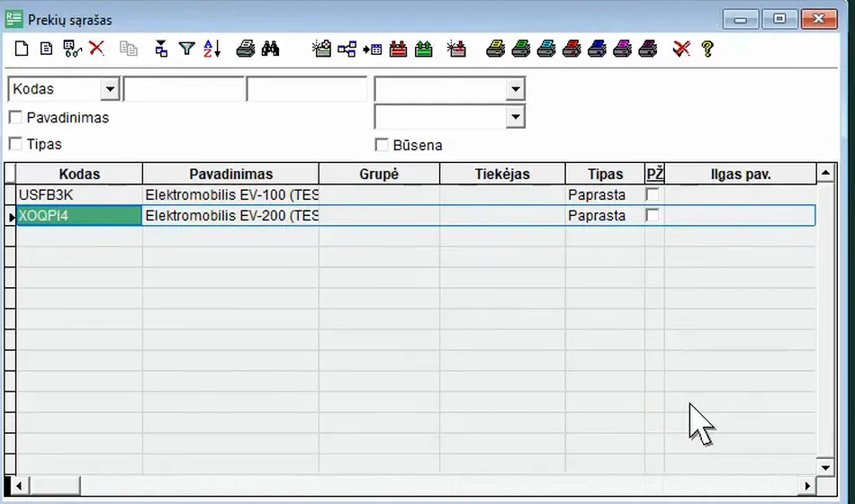Select code cell XOQPI4

click(79, 215)
